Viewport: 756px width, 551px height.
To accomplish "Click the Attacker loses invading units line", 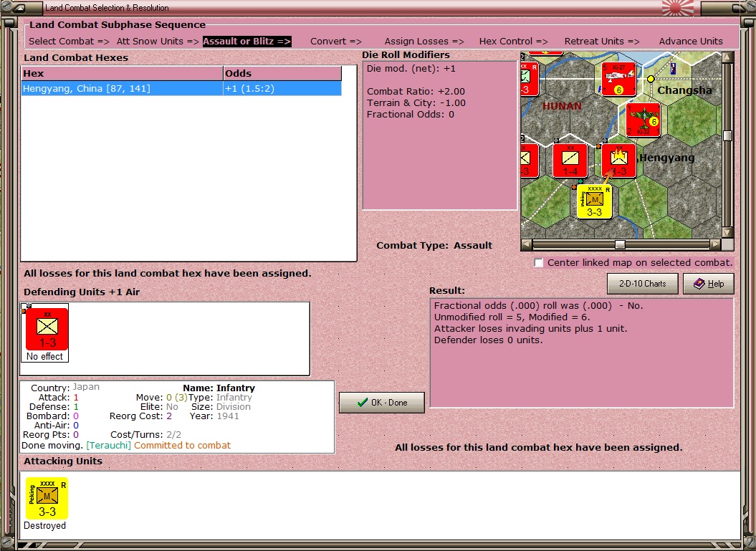I will pos(530,329).
